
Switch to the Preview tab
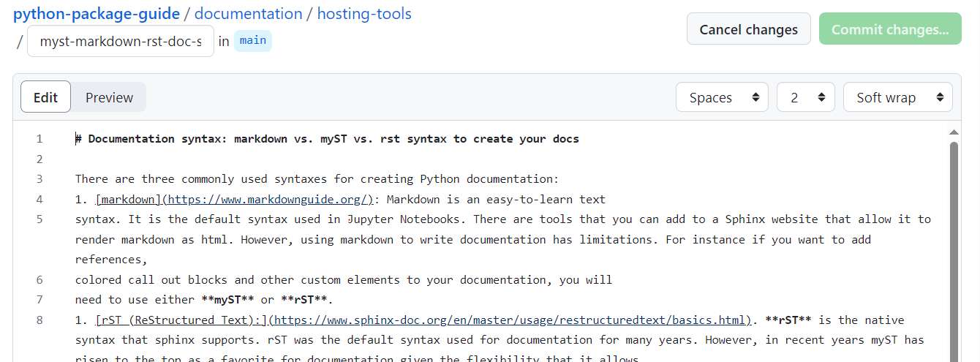coord(109,97)
